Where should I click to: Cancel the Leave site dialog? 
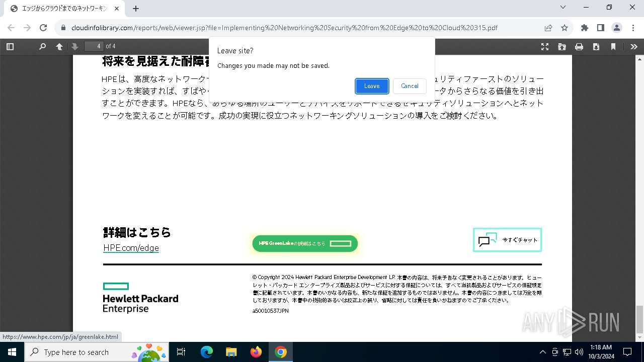tap(410, 86)
